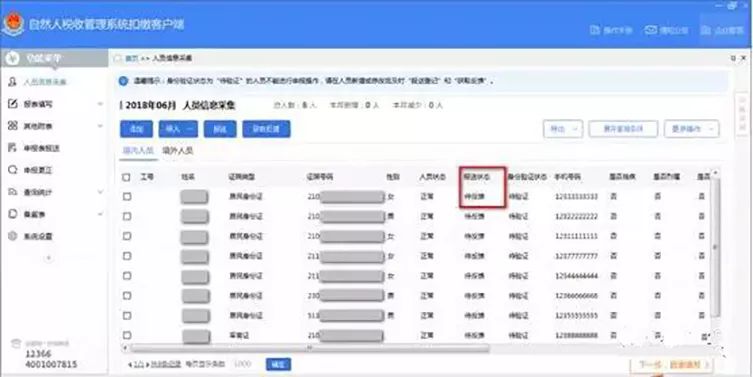Switch to the 境外人员 tab
Image resolution: width=753 pixels, height=377 pixels.
tap(178, 151)
